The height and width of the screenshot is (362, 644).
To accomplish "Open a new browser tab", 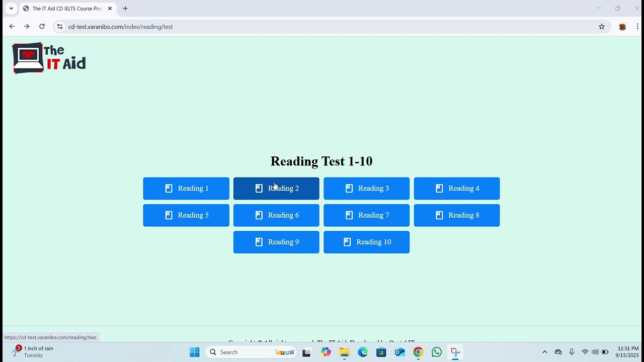I will 125,9.
